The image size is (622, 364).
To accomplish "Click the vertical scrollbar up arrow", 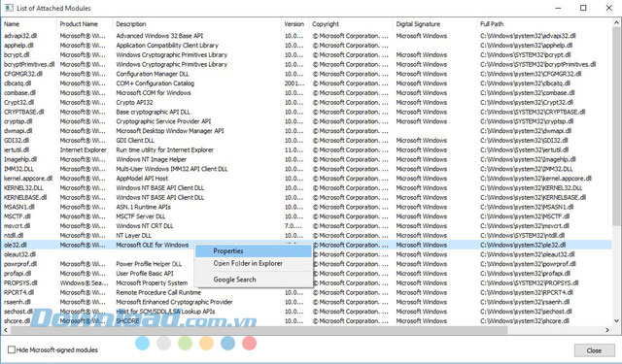I will 616,23.
